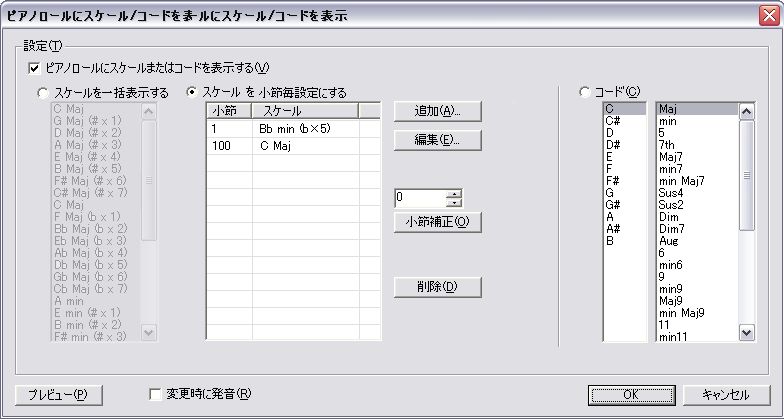This screenshot has width=784, height=419.
Task: Select chord type min7
Action: 698,169
